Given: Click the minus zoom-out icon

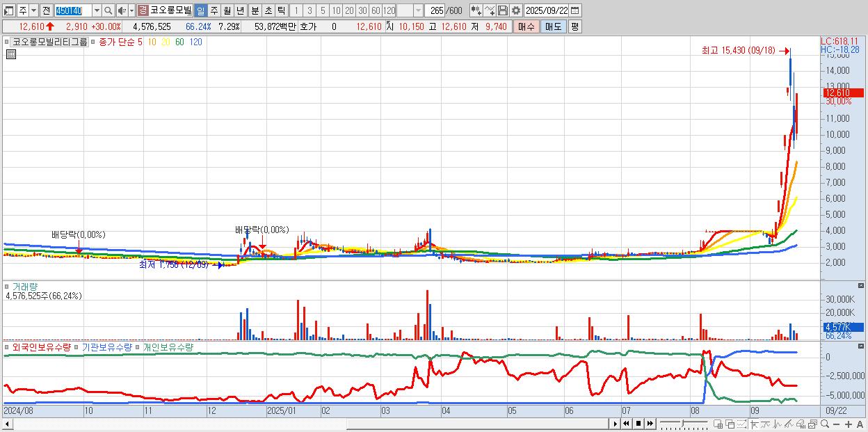Looking at the screenshot, I should 836,424.
